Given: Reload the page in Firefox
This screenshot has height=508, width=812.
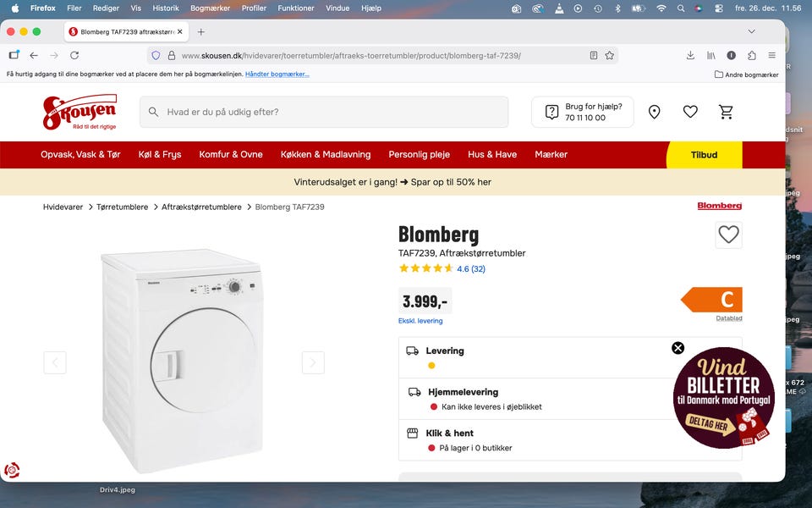Looking at the screenshot, I should point(74,56).
